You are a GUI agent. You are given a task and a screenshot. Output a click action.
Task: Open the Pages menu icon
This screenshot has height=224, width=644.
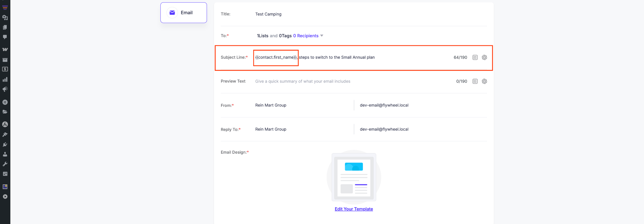[x=5, y=27]
